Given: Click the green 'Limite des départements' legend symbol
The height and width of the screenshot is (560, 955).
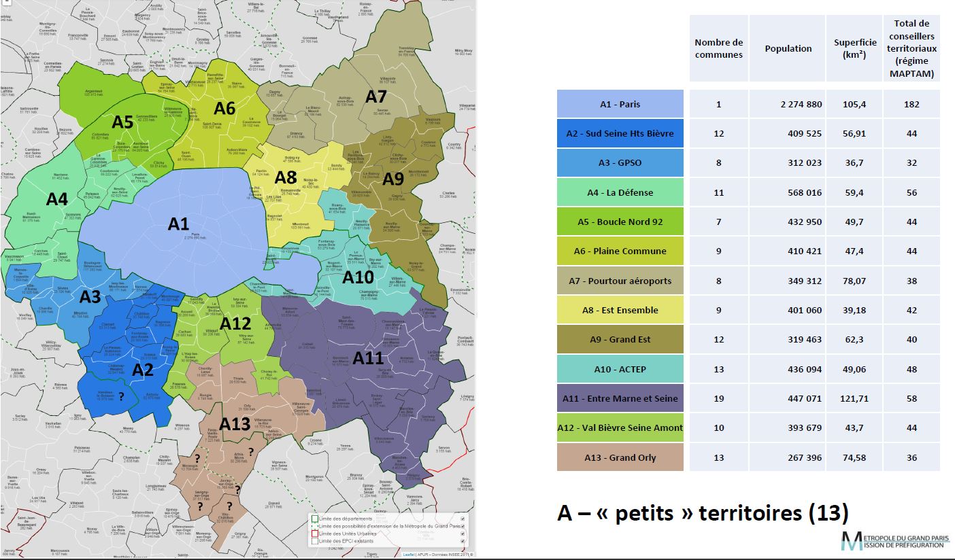Looking at the screenshot, I should point(315,519).
